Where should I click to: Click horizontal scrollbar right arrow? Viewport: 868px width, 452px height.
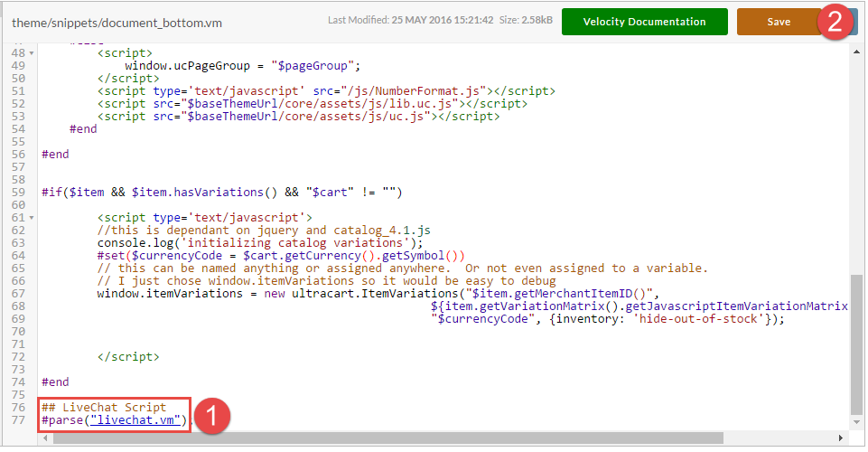(x=840, y=438)
